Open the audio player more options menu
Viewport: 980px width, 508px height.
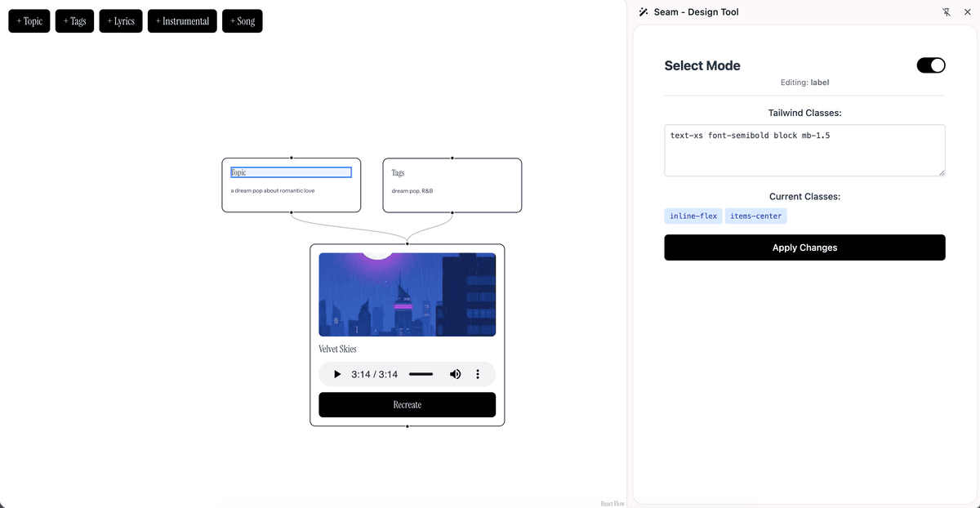tap(478, 374)
